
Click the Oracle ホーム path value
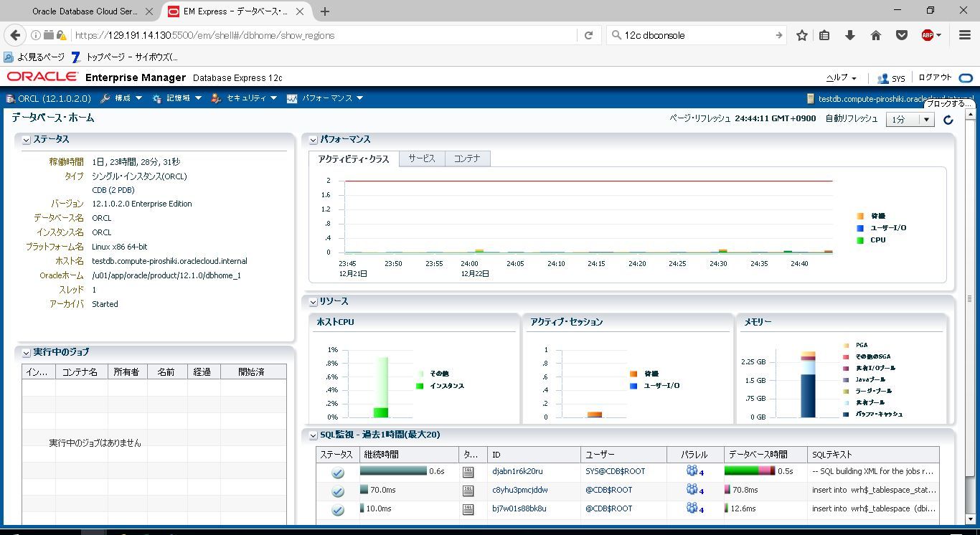[166, 275]
